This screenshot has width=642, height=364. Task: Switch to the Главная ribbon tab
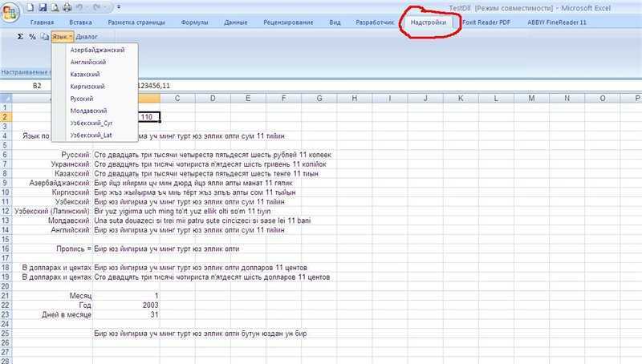(42, 22)
